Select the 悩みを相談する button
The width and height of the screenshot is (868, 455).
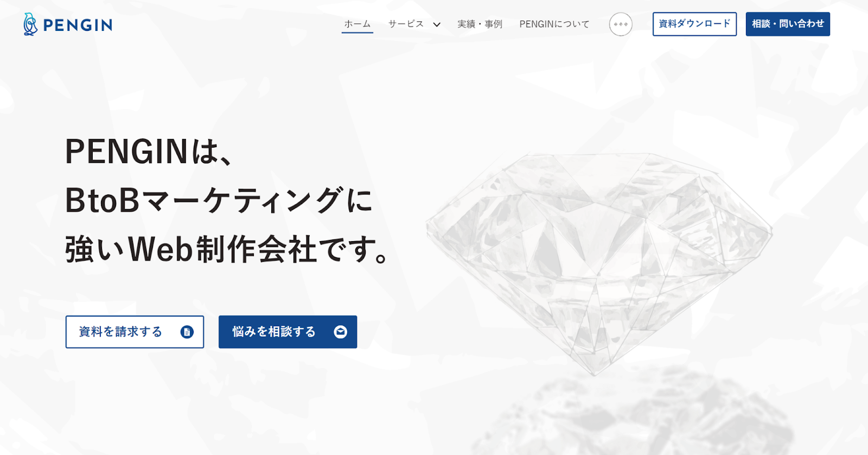tap(288, 332)
